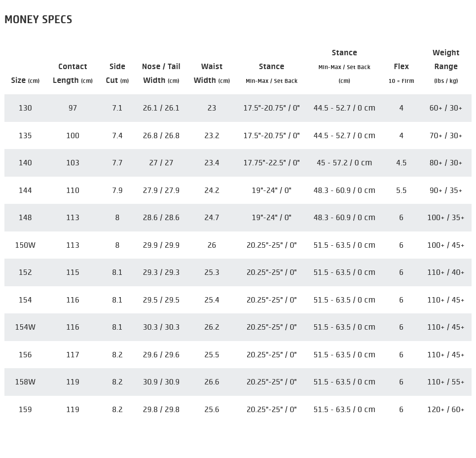Select the Weight Range column header

[x=446, y=66]
